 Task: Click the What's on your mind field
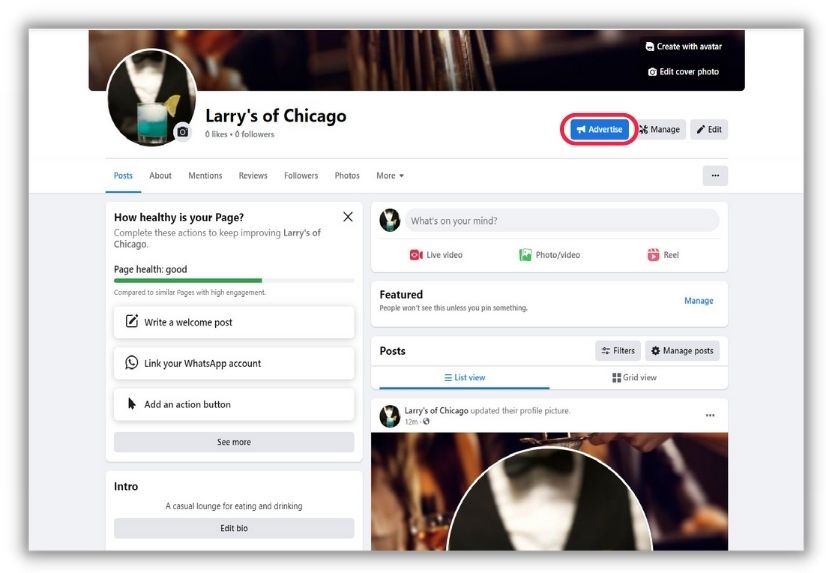561,221
